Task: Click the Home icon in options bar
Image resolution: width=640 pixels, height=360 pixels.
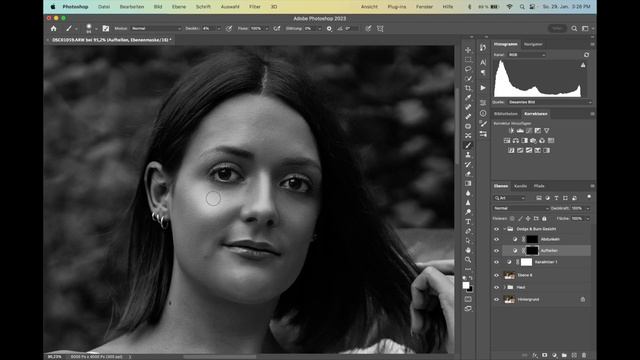Action: coord(53,29)
